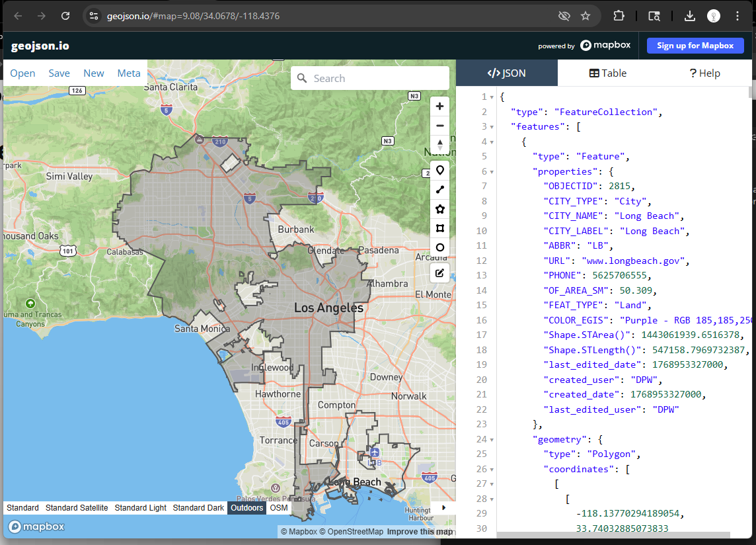Switch basemap to Standard Dark
This screenshot has width=756, height=545.
198,508
